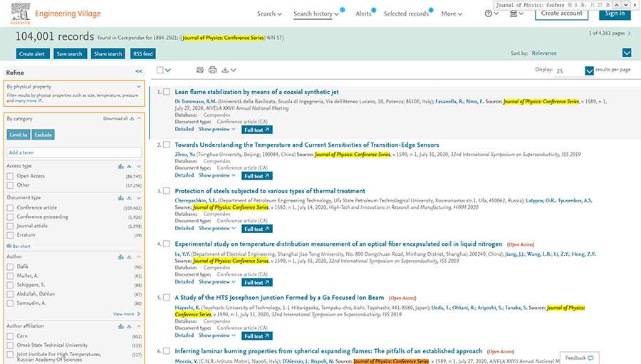This screenshot has height=364, width=641.
Task: Select Cern affiliation checkbox
Action: click(10, 336)
